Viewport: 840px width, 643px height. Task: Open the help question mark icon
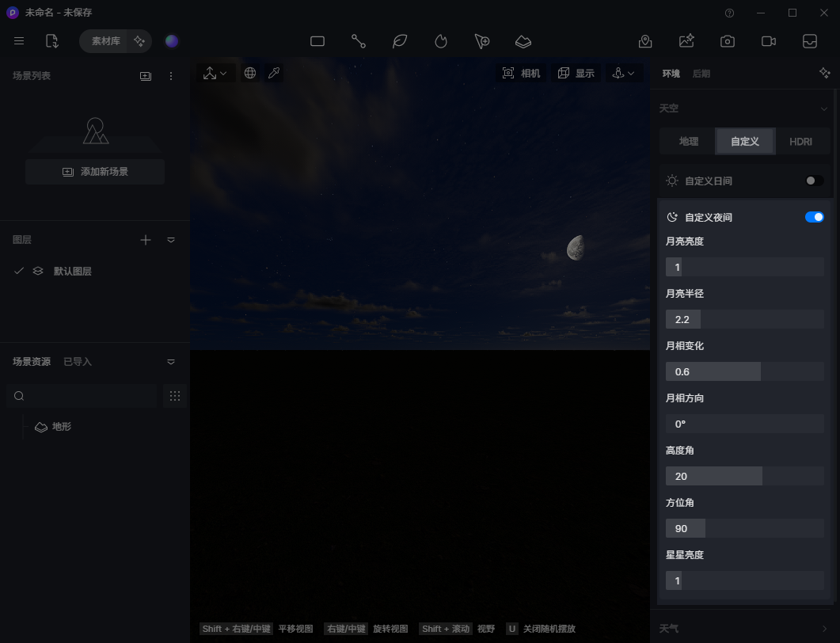tap(729, 13)
